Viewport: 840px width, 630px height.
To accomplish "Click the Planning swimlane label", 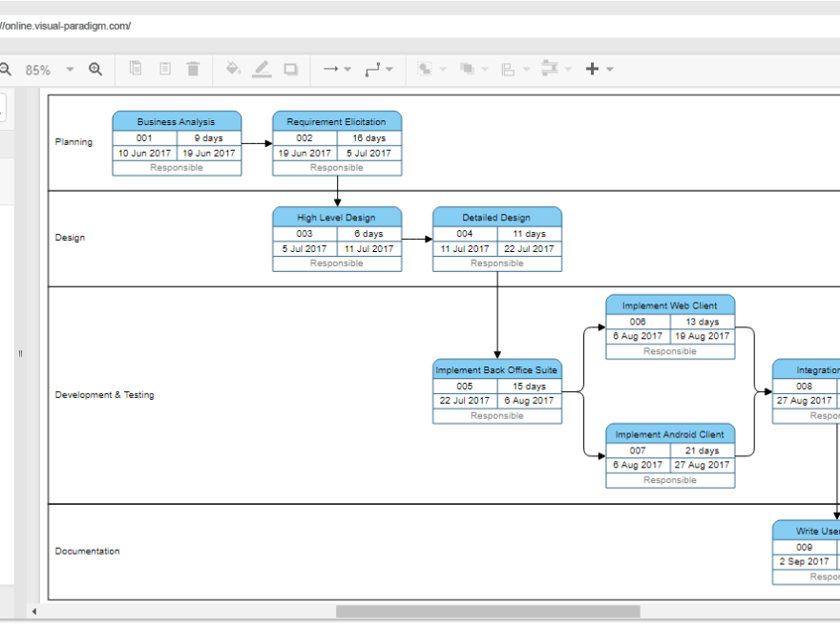I will [73, 142].
